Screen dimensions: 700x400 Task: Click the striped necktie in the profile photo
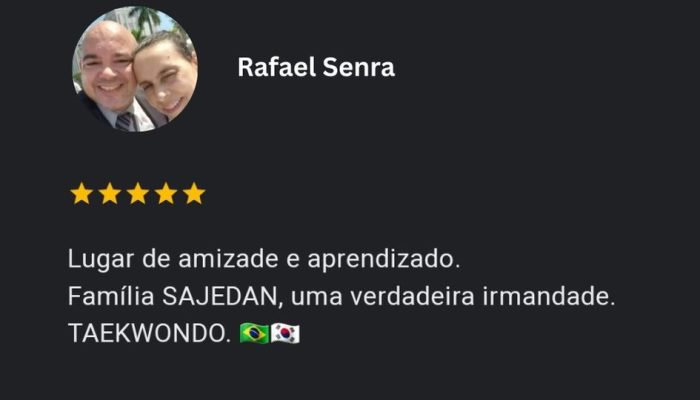(x=125, y=121)
